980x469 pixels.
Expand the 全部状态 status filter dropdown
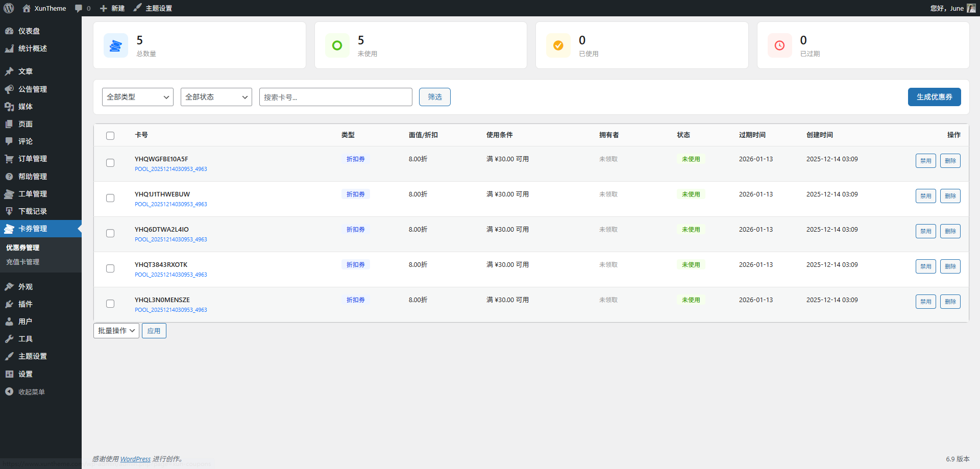tap(216, 97)
